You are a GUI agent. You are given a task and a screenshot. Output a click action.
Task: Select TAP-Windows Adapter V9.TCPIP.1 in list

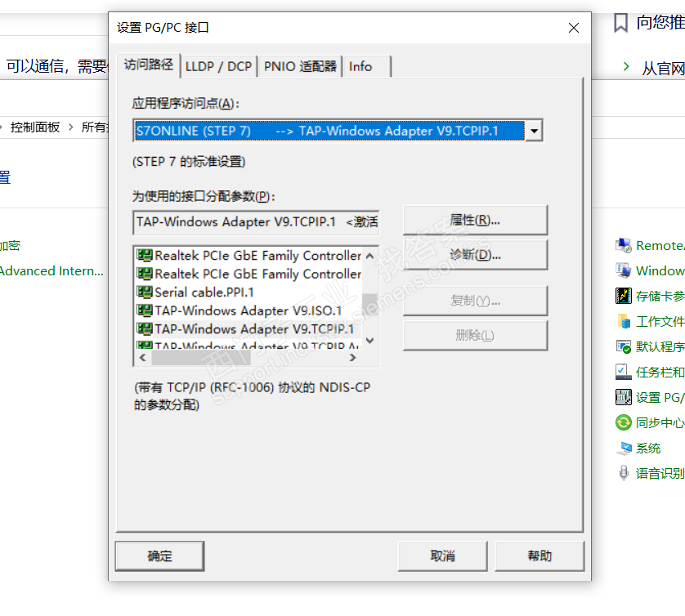248,328
